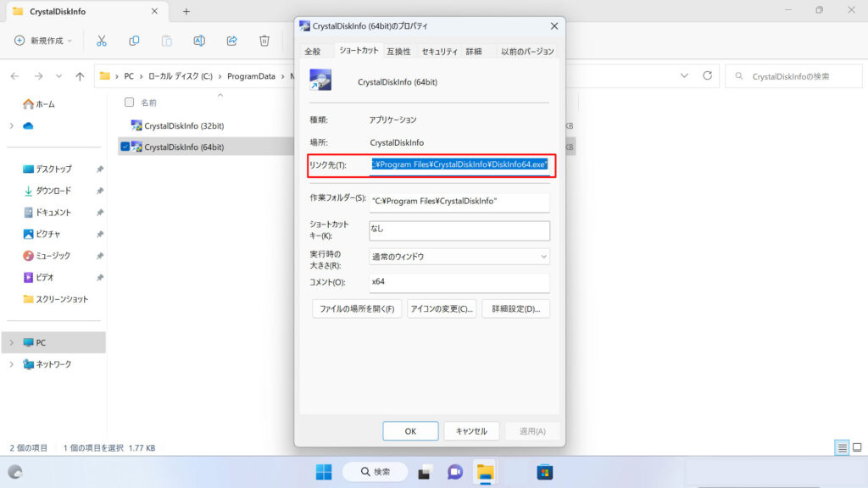Screen dimensions: 868x488
Task: Open the 互換性 tab
Action: [x=398, y=52]
